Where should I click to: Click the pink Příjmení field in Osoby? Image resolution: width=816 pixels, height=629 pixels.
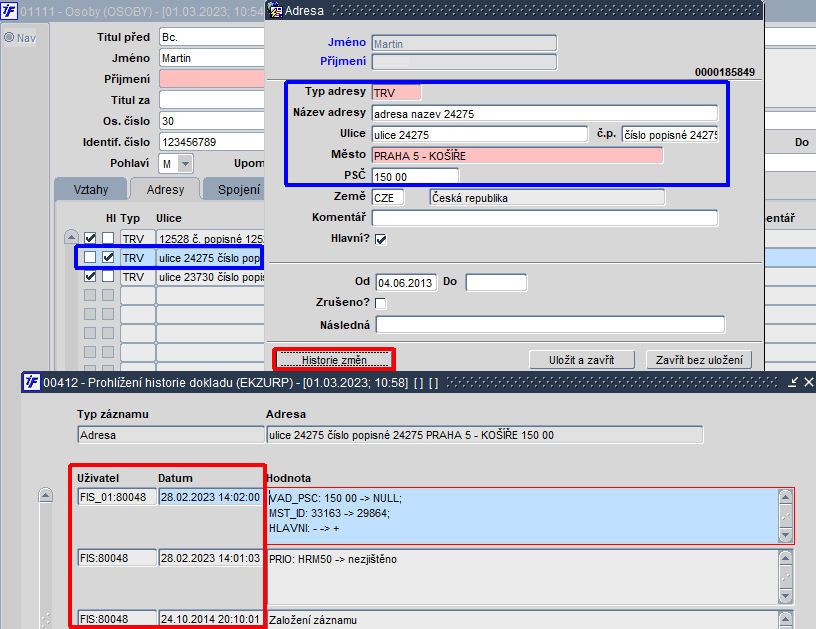point(212,79)
